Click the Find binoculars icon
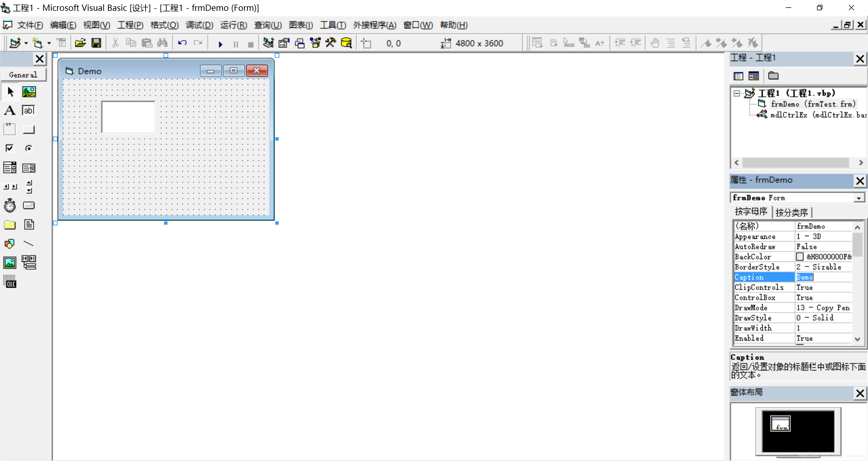 (x=162, y=43)
